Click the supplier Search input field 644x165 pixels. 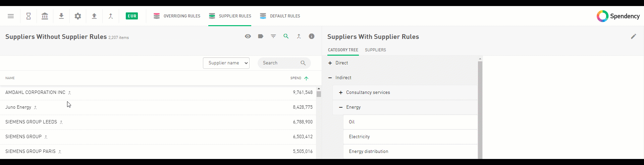280,63
